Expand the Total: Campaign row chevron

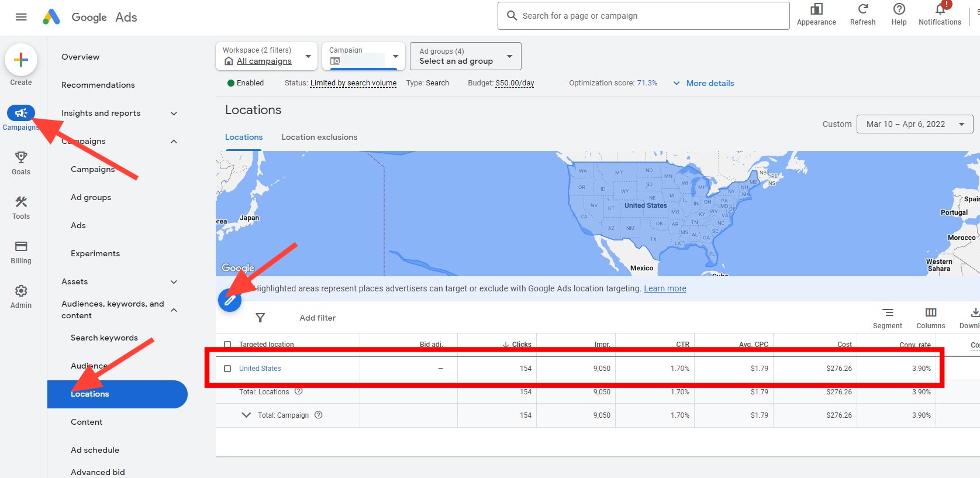click(246, 415)
